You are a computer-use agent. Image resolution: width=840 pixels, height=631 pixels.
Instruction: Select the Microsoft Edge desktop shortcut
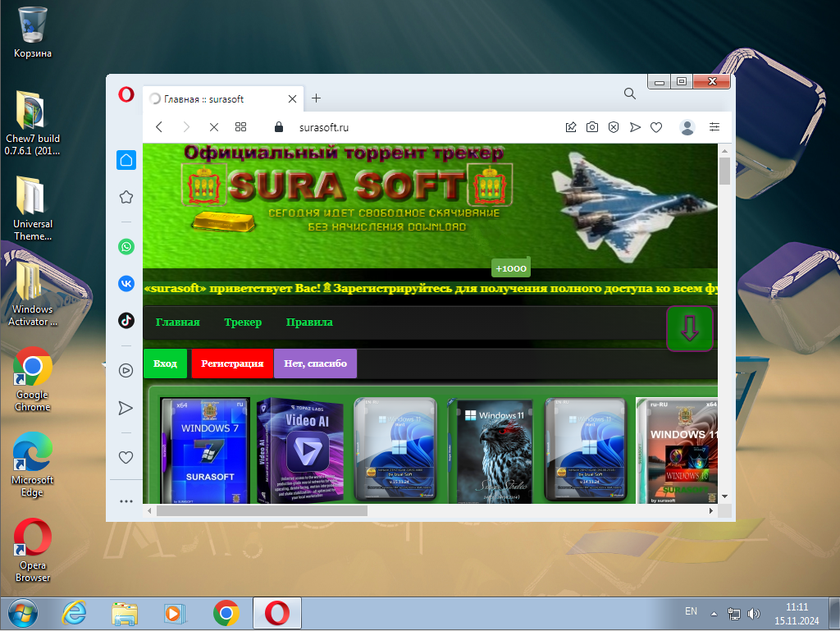pyautogui.click(x=33, y=465)
